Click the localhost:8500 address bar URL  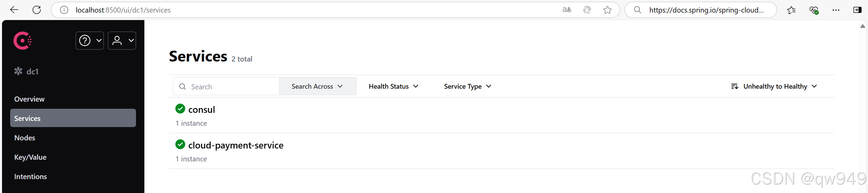coord(123,10)
